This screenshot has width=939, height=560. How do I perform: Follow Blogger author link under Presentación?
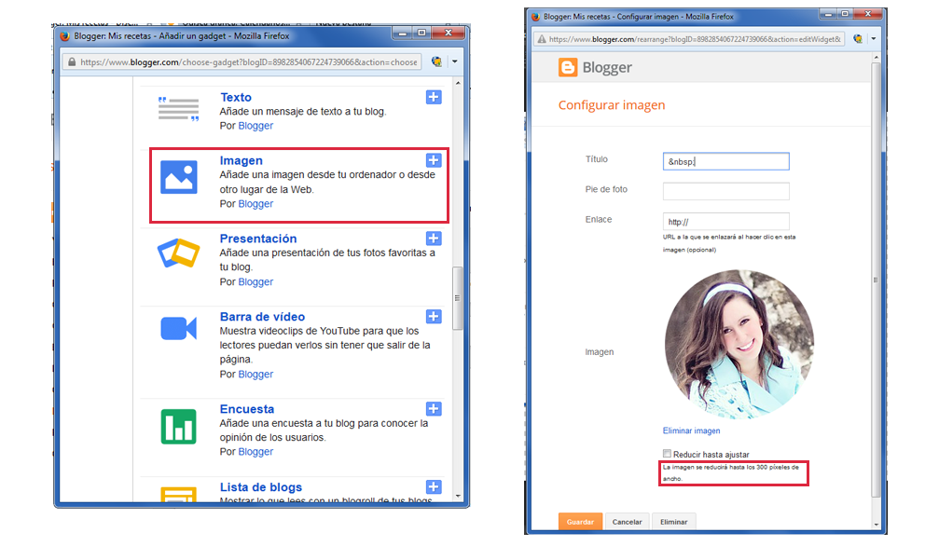[255, 281]
